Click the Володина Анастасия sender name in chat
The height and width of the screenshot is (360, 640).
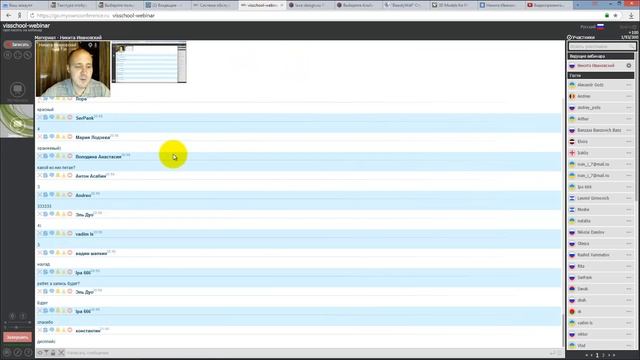(x=98, y=157)
